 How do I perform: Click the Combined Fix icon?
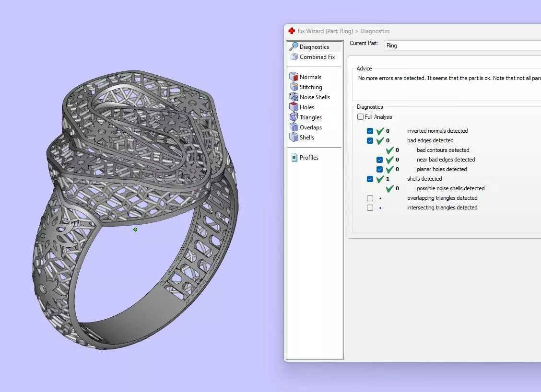tap(294, 57)
